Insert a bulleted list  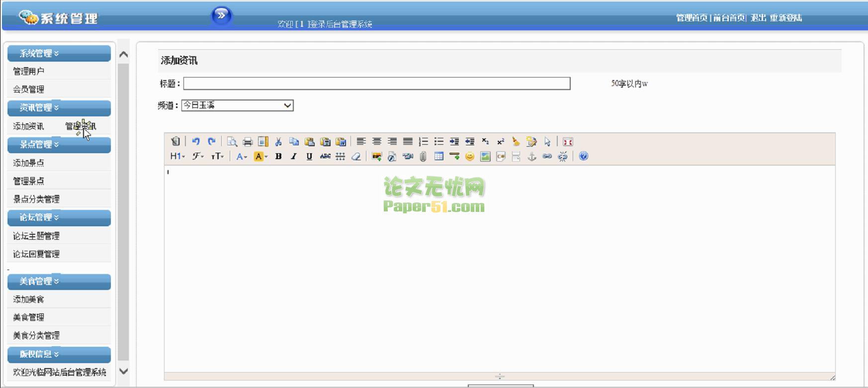[x=438, y=141]
